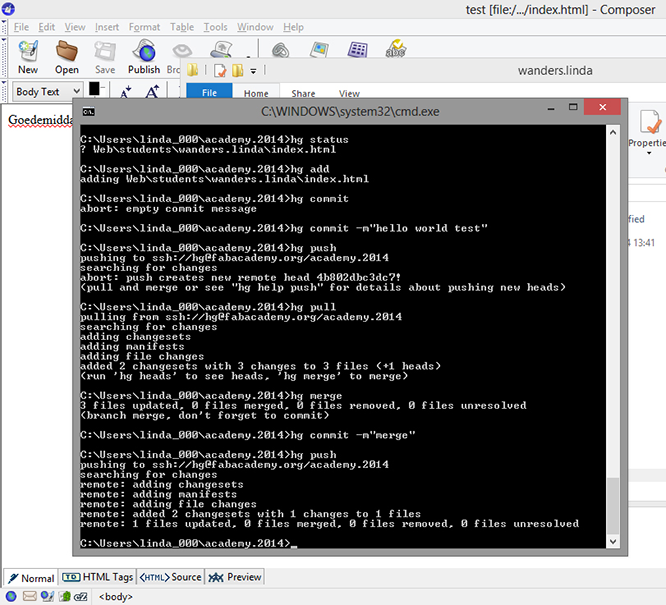Maximize the cmd.exe window
This screenshot has height=605, width=666.
[x=573, y=107]
